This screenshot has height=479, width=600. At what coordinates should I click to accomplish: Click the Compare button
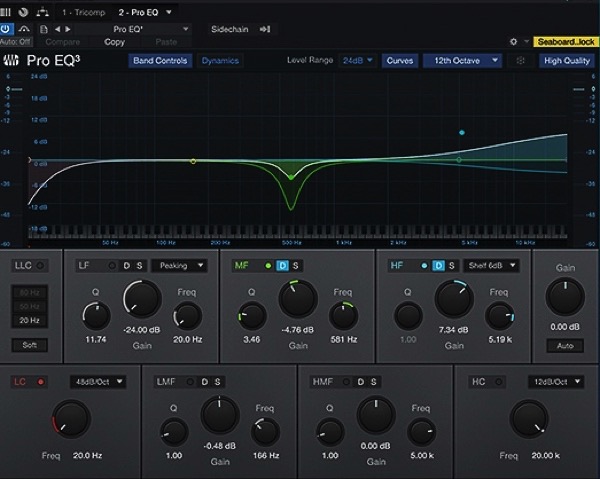(62, 42)
